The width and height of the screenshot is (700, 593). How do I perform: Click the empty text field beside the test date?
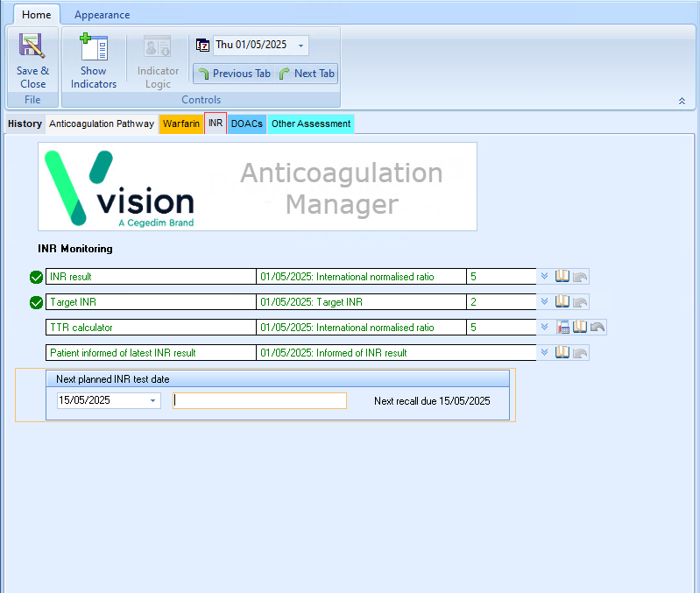point(259,400)
